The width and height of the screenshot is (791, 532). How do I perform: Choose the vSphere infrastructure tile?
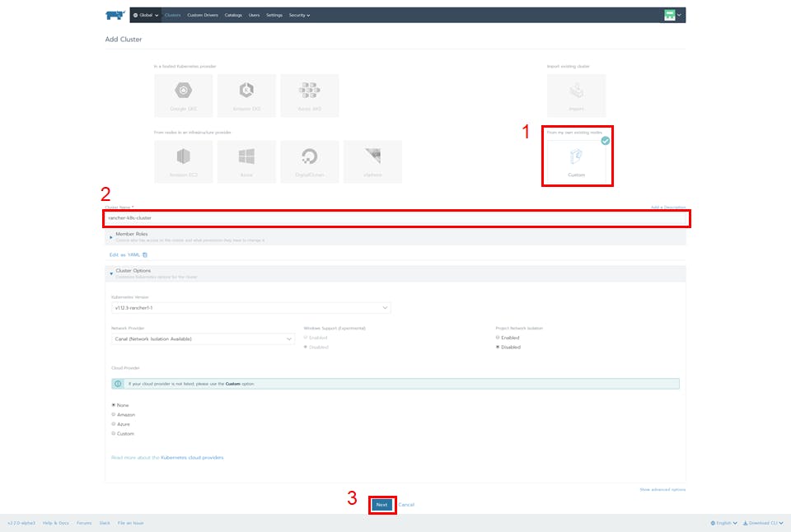(x=372, y=162)
